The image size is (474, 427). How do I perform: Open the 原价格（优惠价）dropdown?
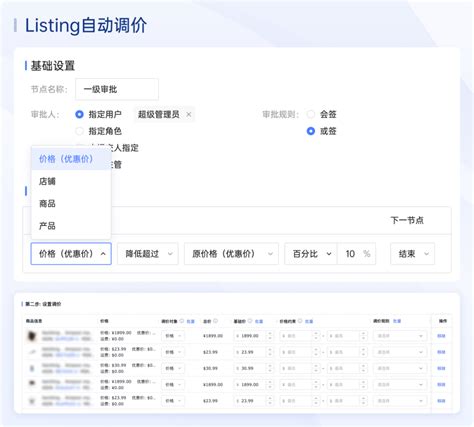(231, 254)
